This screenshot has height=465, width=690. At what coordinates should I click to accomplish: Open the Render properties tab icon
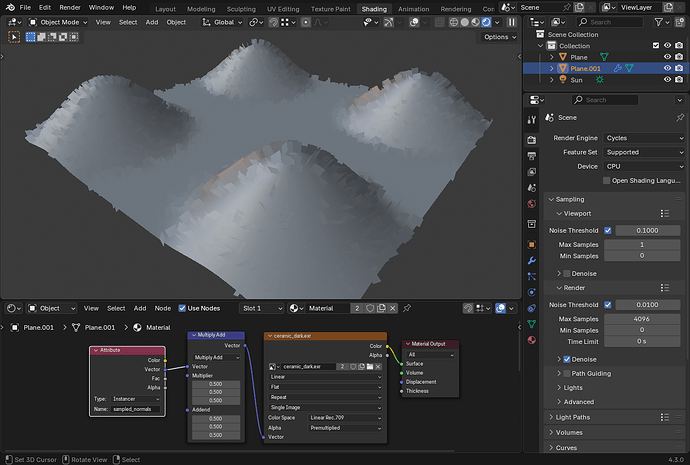(x=532, y=140)
